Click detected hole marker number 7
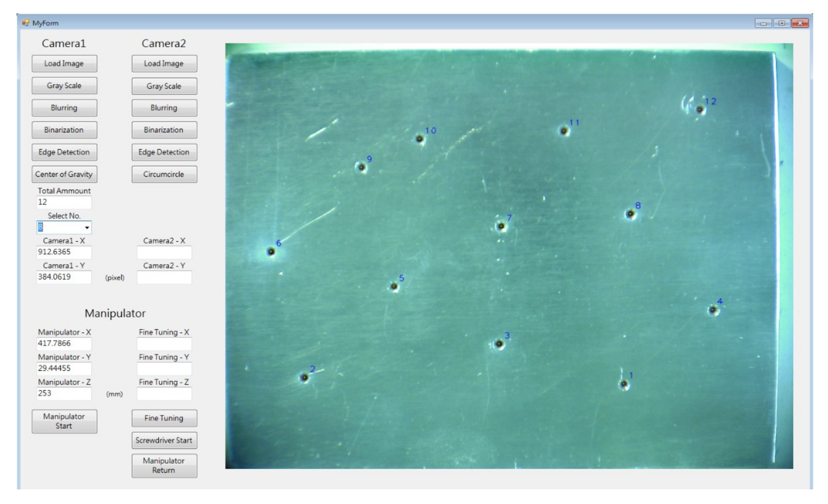The width and height of the screenshot is (828, 504). [501, 226]
